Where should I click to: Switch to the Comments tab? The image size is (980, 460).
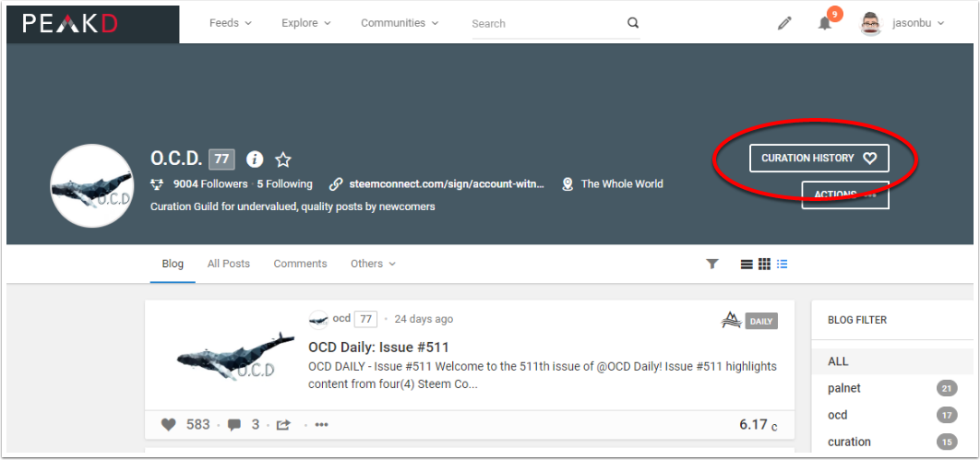click(x=300, y=264)
